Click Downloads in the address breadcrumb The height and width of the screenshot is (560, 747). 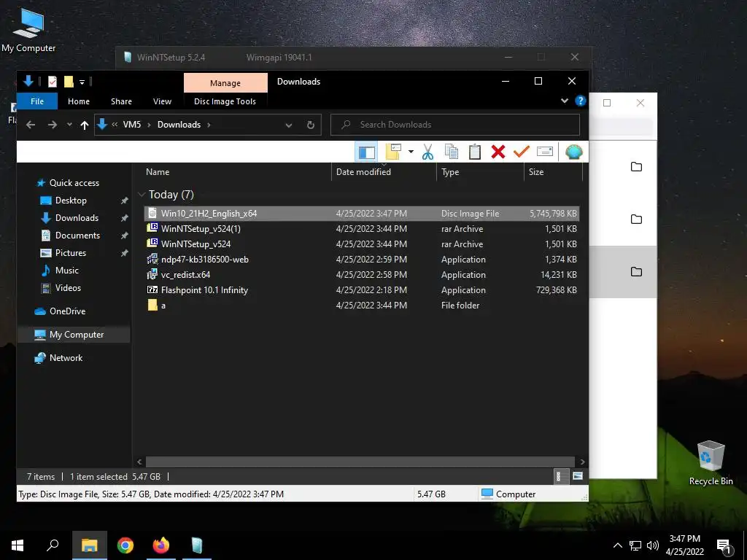pyautogui.click(x=179, y=125)
